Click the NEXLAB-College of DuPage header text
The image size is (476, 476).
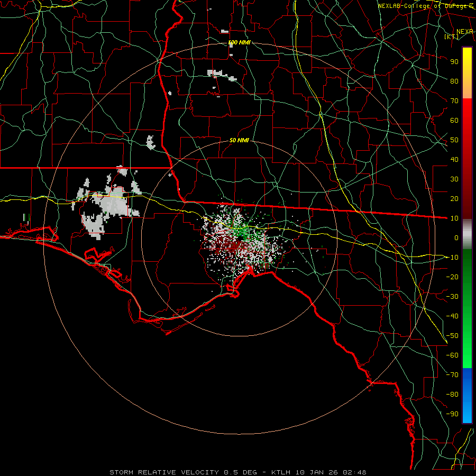pos(425,6)
